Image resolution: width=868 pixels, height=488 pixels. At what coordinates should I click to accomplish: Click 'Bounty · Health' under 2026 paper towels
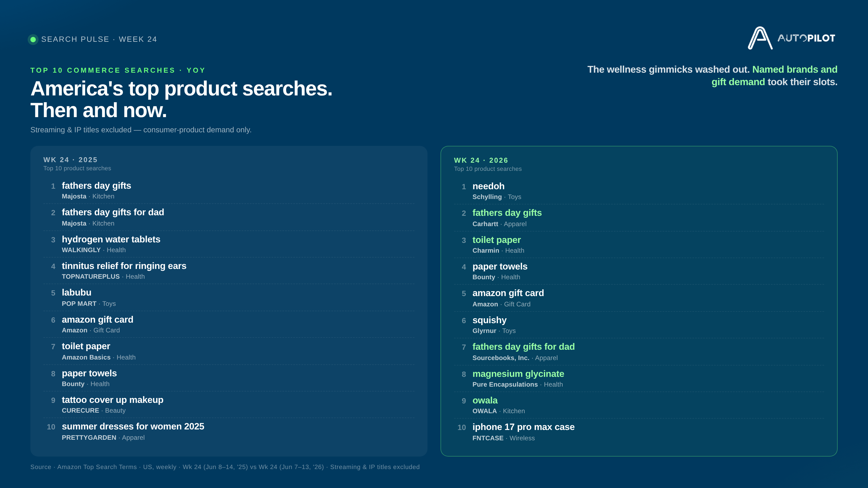(x=496, y=277)
